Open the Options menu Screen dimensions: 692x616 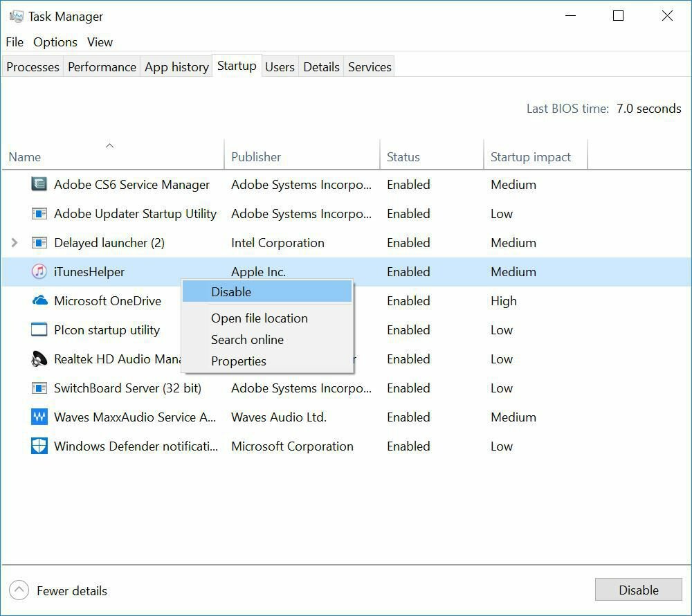click(55, 42)
